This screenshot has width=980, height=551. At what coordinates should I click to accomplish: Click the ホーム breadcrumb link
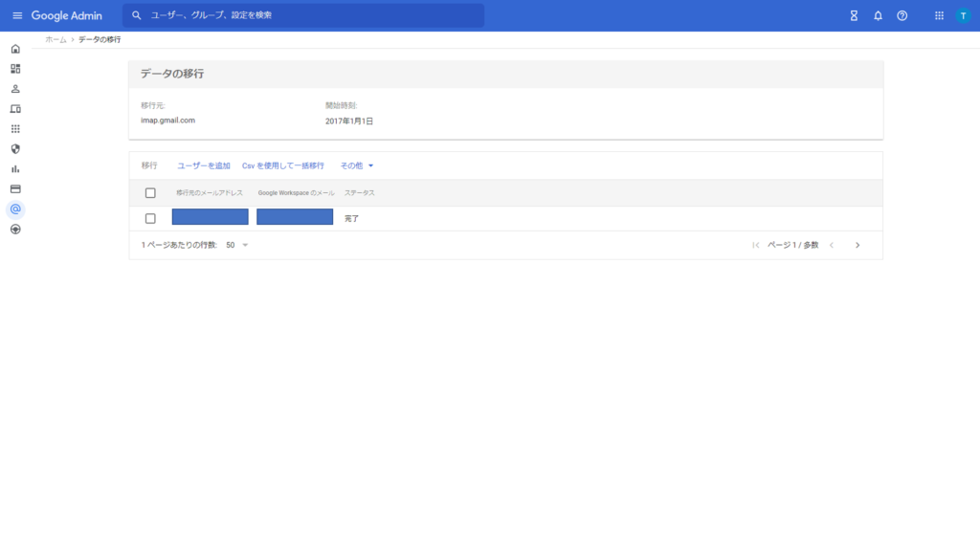coord(56,39)
